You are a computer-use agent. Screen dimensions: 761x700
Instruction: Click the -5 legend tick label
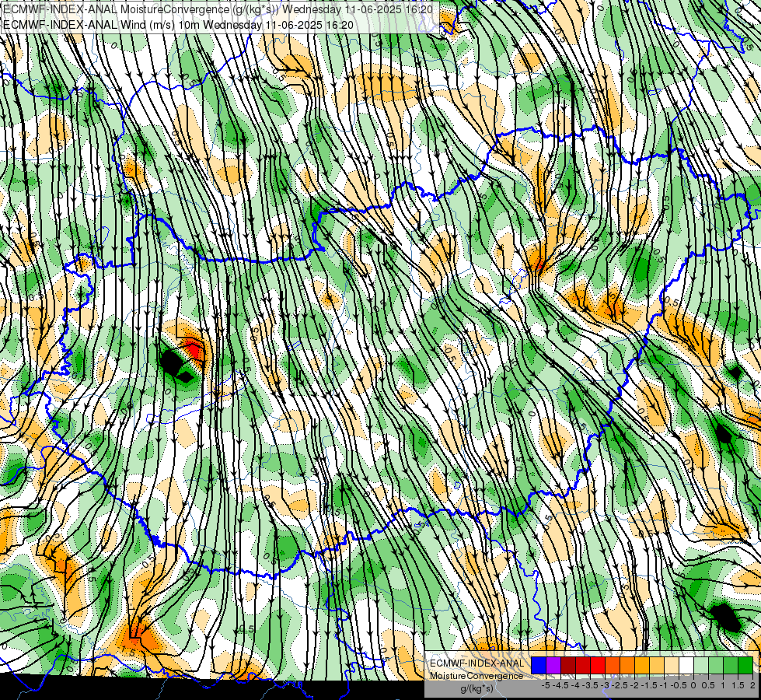546,685
